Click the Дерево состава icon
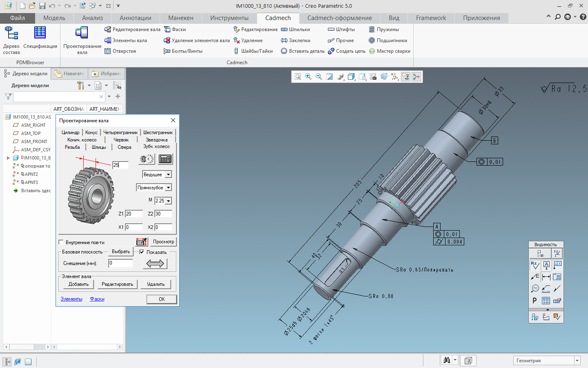Image resolution: width=588 pixels, height=368 pixels. coord(11,33)
